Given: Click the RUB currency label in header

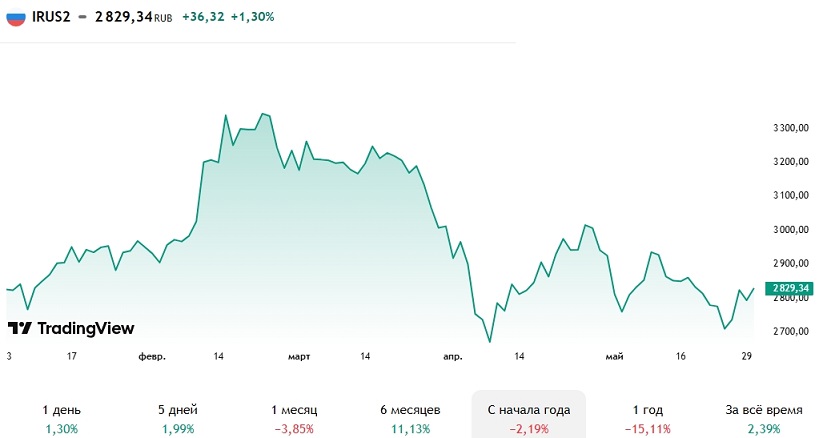Looking at the screenshot, I should tap(163, 18).
